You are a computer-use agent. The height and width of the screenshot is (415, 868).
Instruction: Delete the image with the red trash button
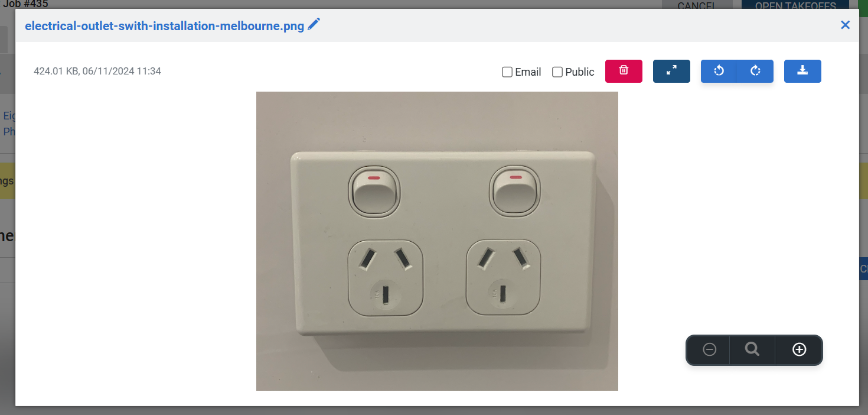pyautogui.click(x=624, y=71)
